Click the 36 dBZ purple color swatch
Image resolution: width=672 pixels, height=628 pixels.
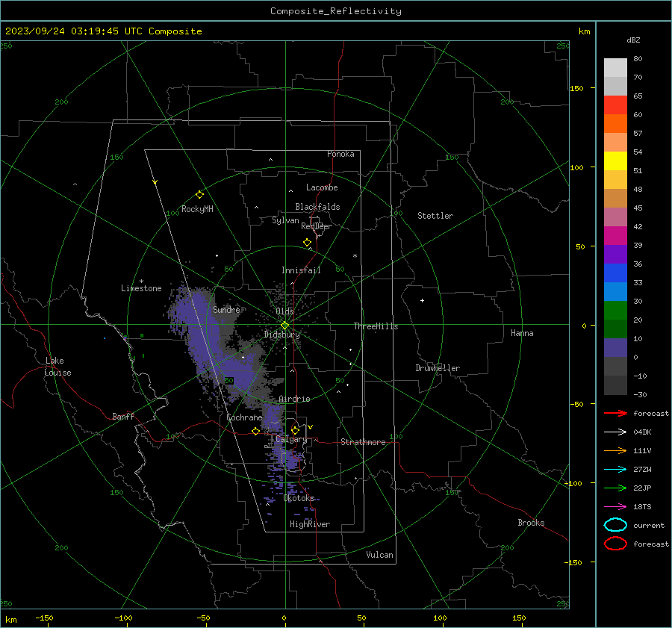click(615, 254)
